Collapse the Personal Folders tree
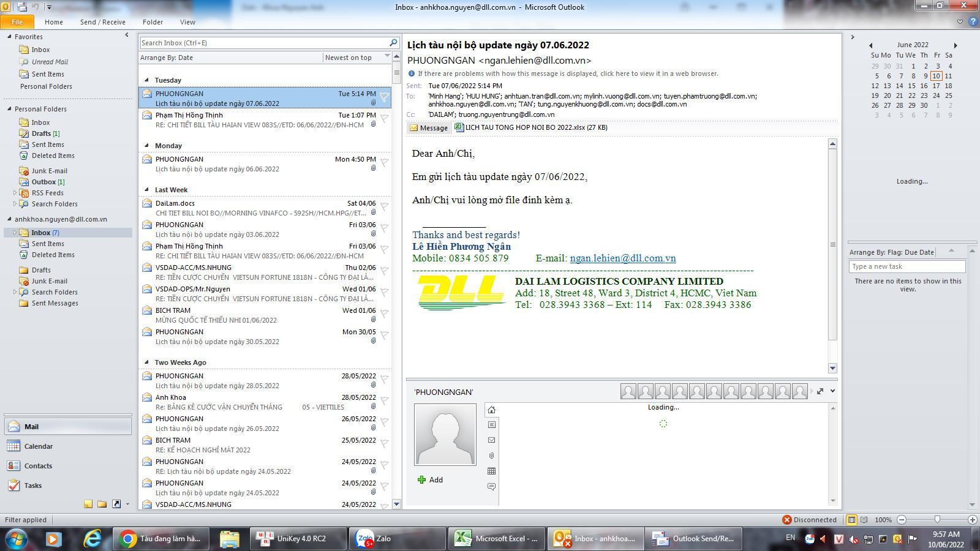The image size is (980, 551). tap(9, 109)
